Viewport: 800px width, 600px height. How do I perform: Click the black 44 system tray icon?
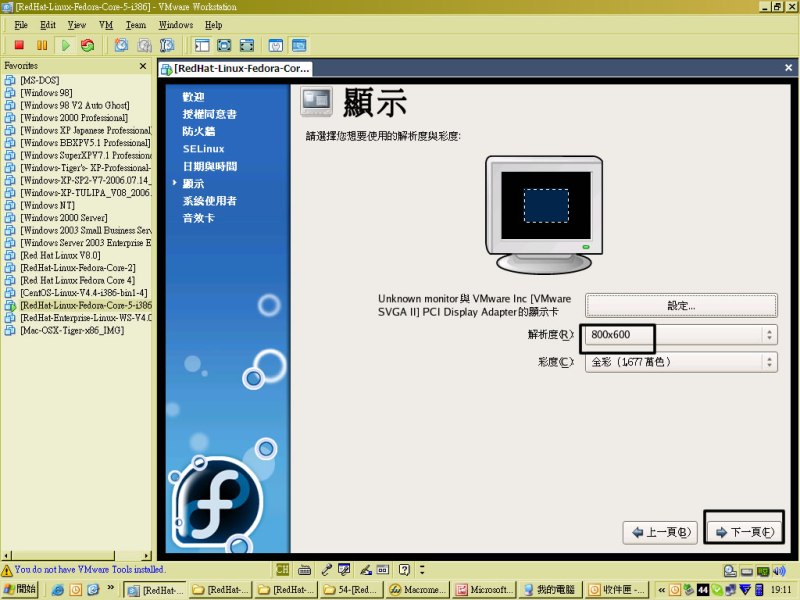(703, 590)
